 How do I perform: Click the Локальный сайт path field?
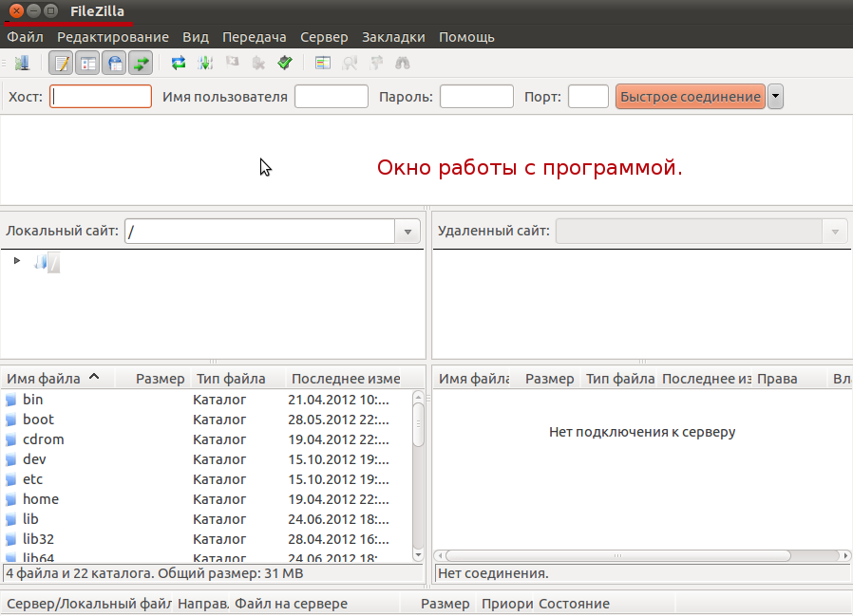(x=260, y=232)
